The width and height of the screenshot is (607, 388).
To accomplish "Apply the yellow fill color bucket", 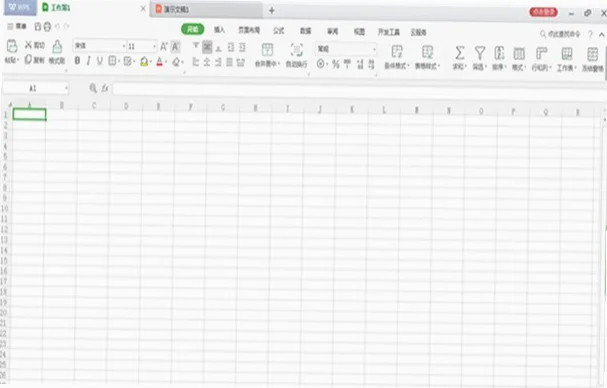I will pyautogui.click(x=144, y=61).
